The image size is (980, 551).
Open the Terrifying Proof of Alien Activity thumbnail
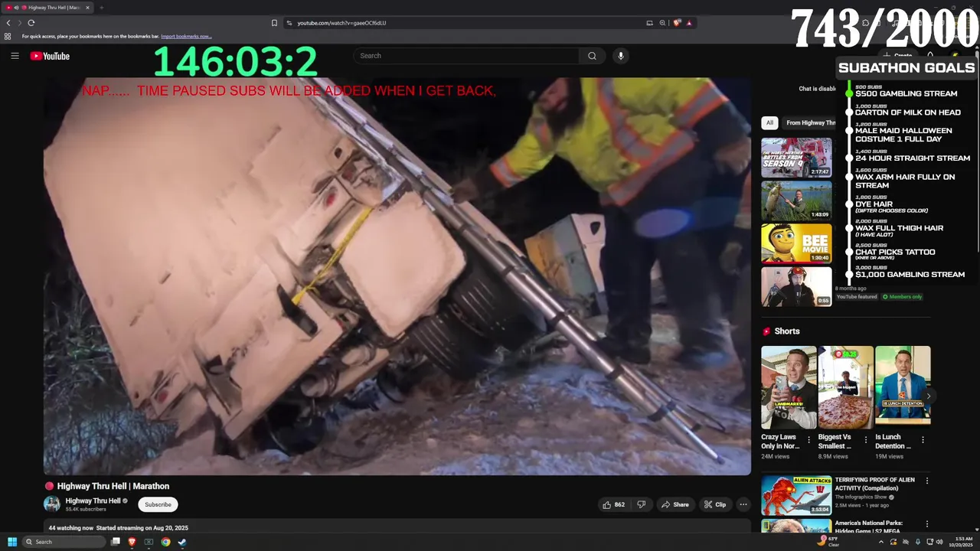pos(796,495)
